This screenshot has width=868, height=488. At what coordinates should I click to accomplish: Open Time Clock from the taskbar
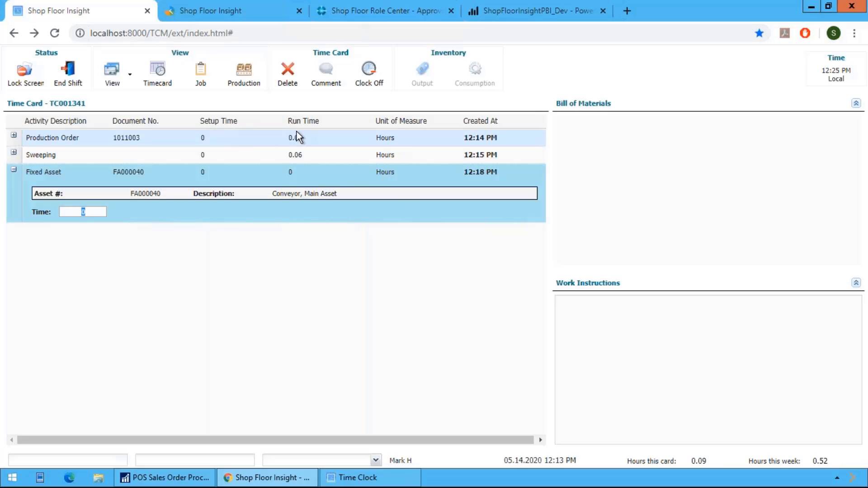[x=357, y=477]
